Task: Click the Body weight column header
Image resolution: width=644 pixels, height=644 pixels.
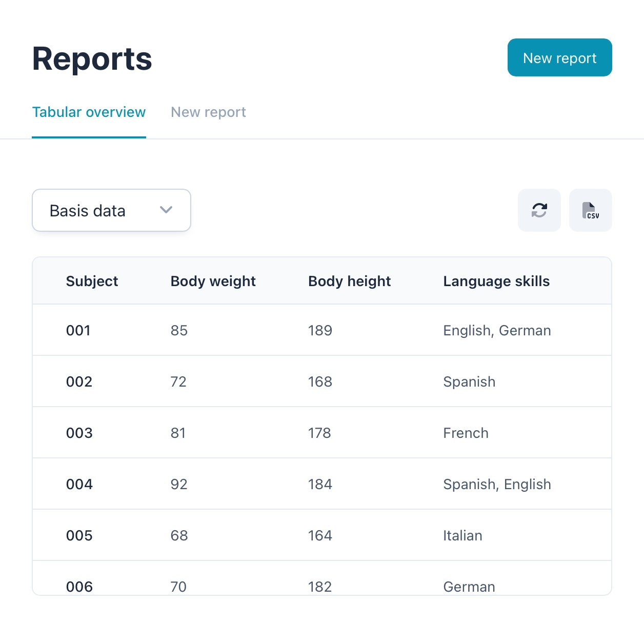Action: click(x=213, y=281)
